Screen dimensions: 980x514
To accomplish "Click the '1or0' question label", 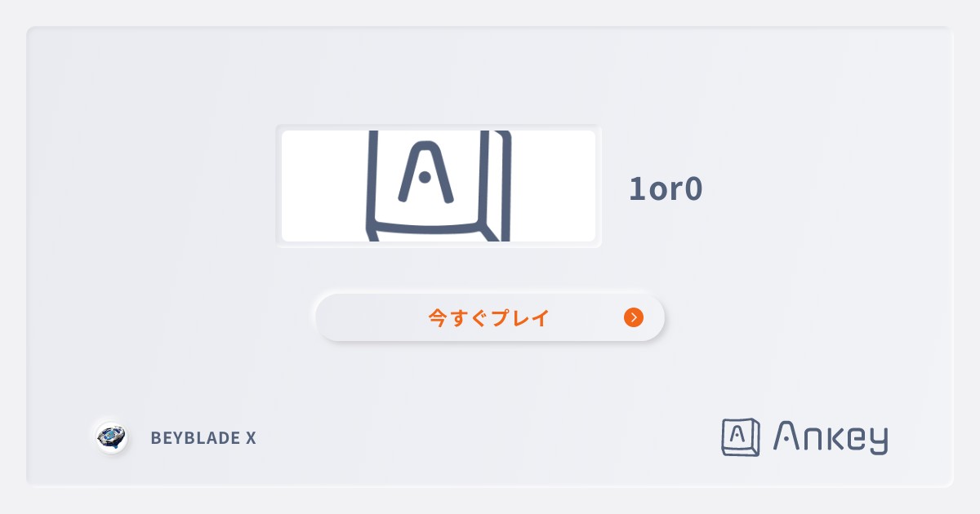I will 665,188.
